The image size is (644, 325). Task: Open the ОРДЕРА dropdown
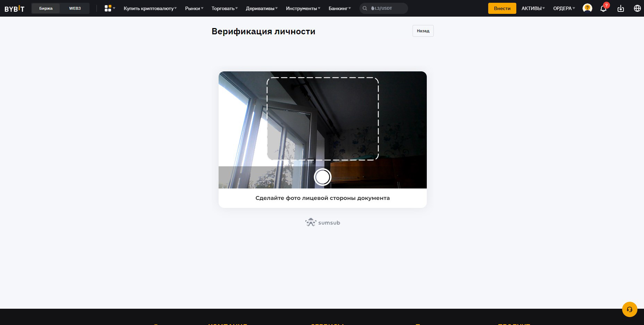point(564,8)
